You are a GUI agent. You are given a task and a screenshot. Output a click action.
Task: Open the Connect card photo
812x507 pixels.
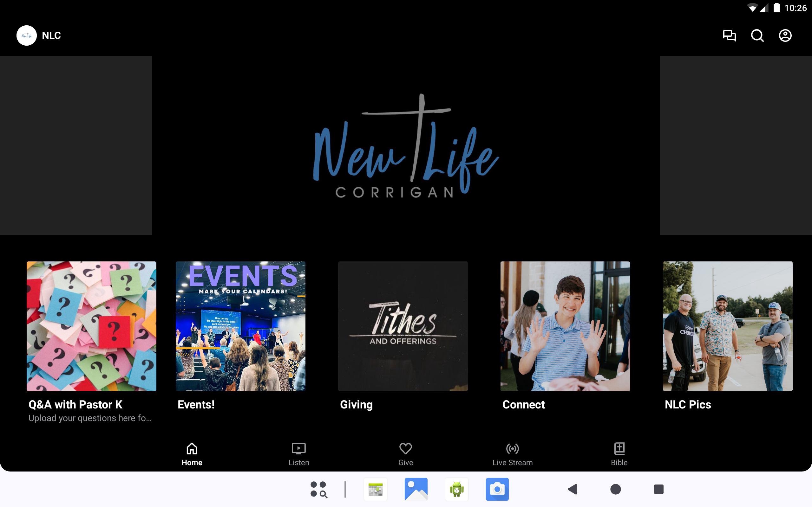565,326
